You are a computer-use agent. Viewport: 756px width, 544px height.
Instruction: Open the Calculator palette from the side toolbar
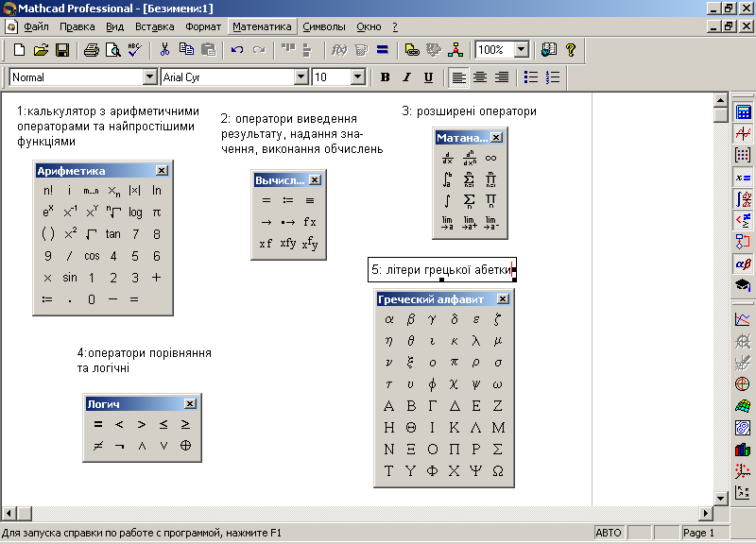click(x=743, y=112)
